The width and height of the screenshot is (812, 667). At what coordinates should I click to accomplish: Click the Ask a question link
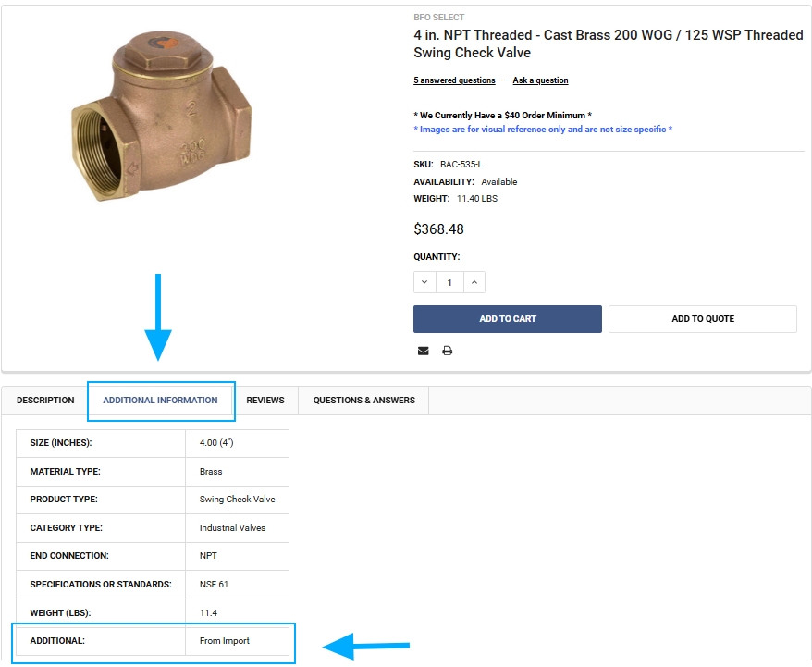click(540, 80)
